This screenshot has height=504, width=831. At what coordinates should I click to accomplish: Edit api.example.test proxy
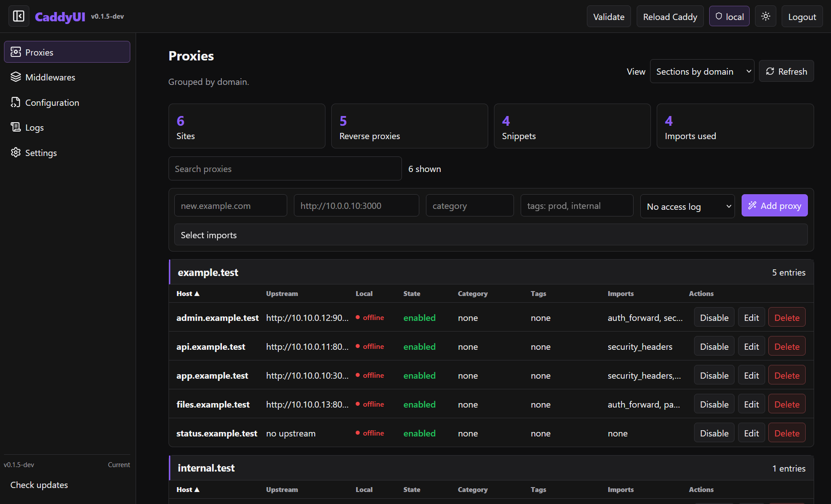pos(751,346)
